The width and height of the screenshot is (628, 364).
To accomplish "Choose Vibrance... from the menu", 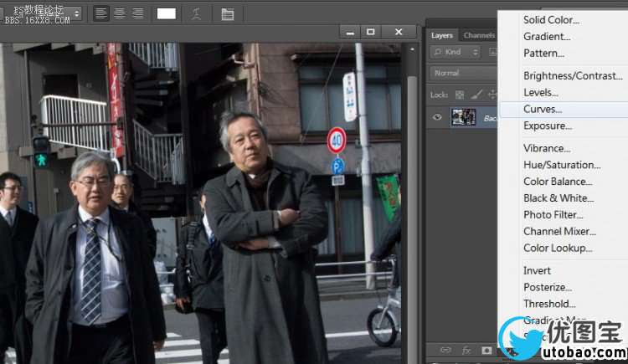I will click(x=547, y=148).
